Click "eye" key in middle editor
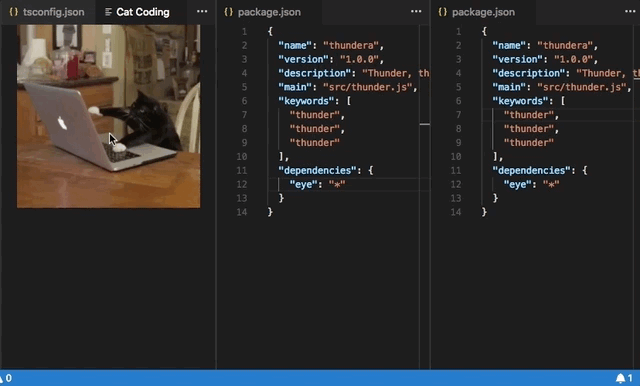The height and width of the screenshot is (386, 640). tap(303, 184)
